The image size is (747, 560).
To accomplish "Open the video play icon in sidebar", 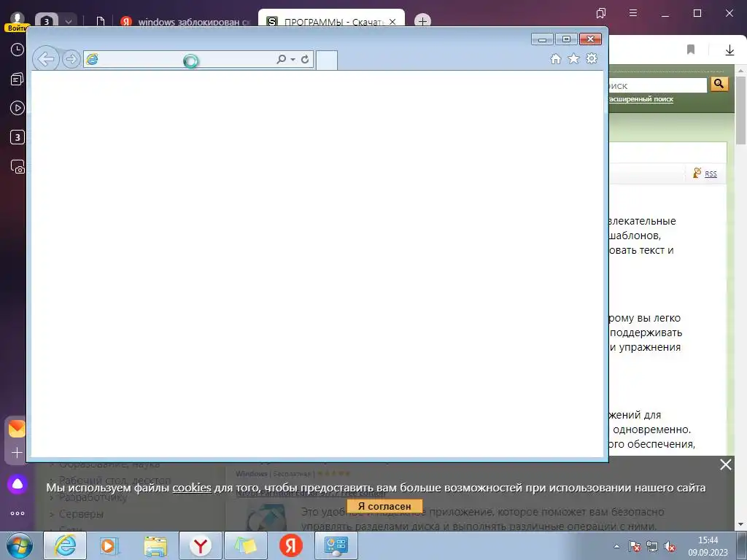I will [18, 108].
